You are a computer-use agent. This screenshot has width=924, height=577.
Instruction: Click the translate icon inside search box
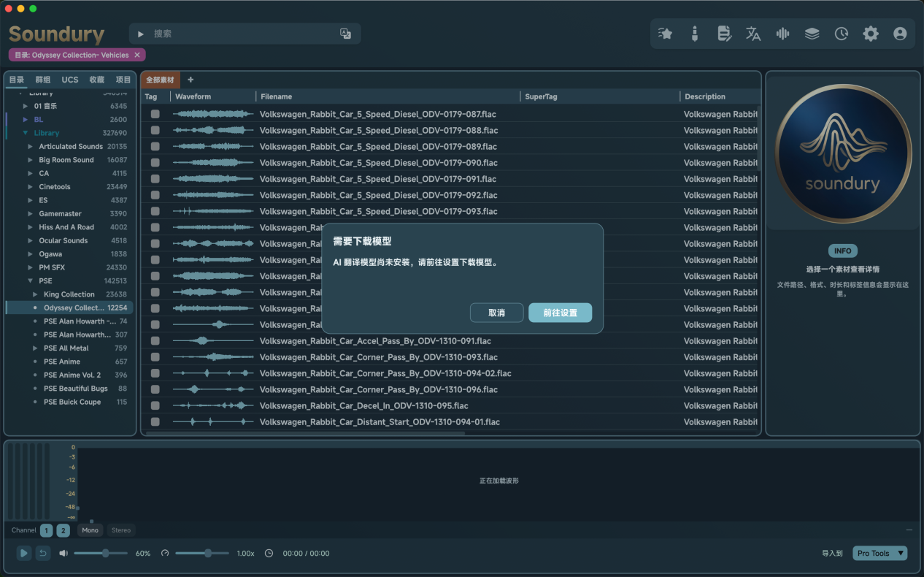click(x=346, y=34)
